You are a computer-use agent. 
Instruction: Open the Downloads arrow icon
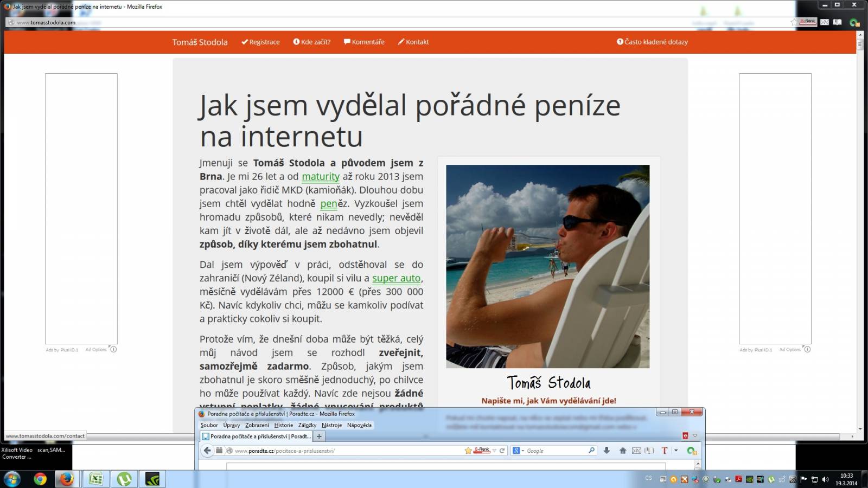click(607, 451)
